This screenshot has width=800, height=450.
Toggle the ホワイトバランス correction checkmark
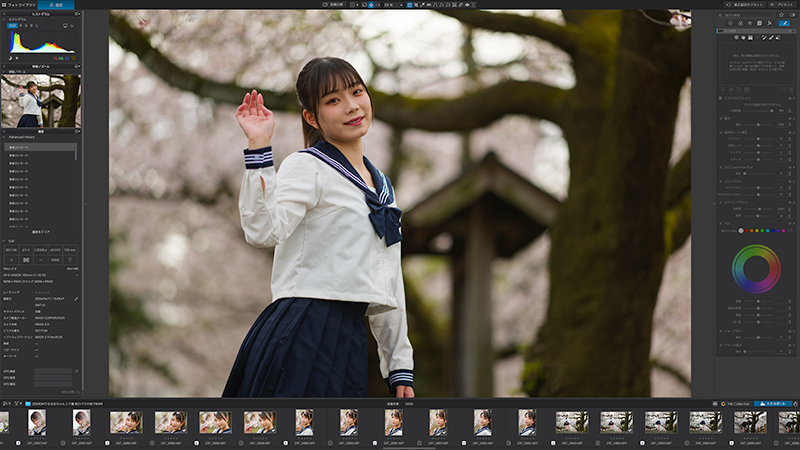click(720, 202)
